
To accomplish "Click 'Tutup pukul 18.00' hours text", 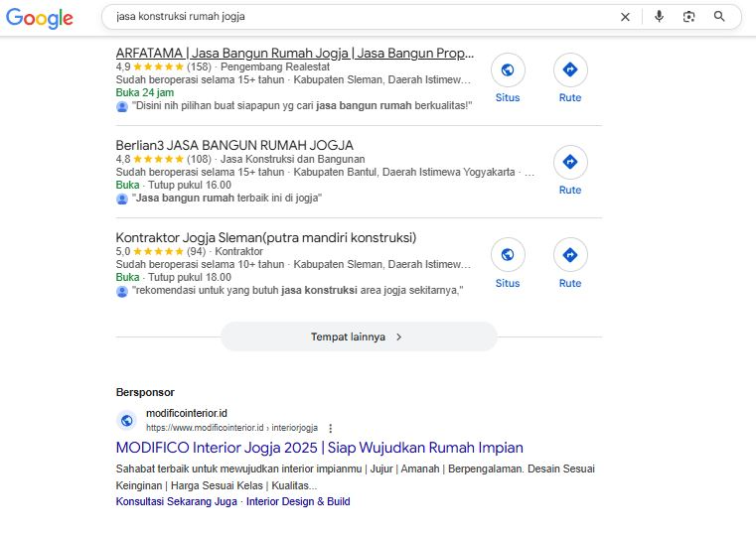I will (190, 277).
